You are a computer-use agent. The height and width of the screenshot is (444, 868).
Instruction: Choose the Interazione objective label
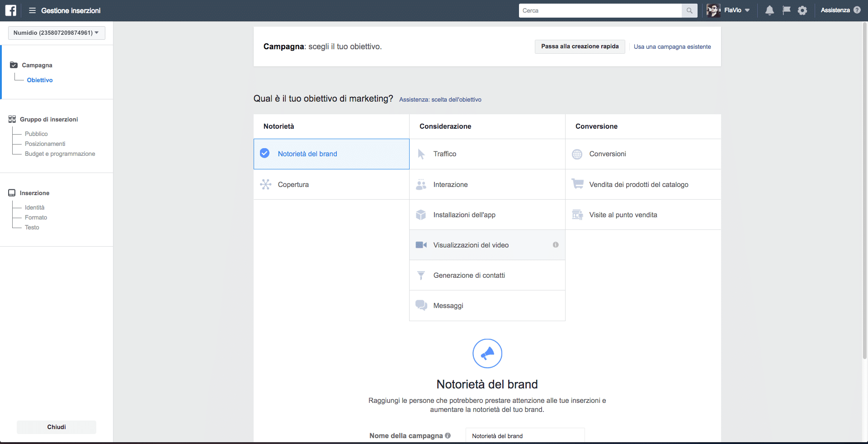[x=451, y=185]
